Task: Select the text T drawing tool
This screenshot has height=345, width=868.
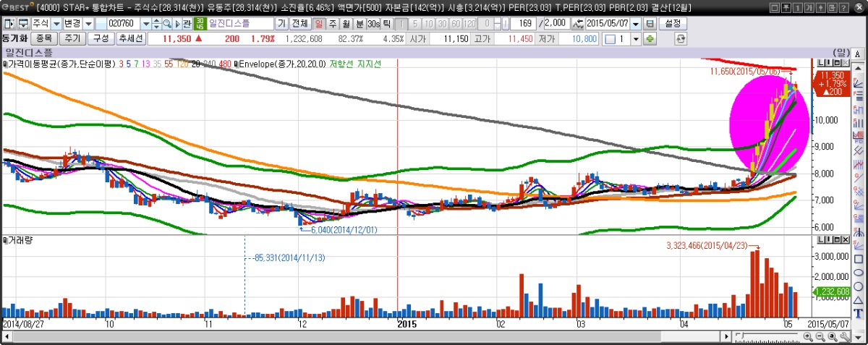Action: pyautogui.click(x=859, y=313)
